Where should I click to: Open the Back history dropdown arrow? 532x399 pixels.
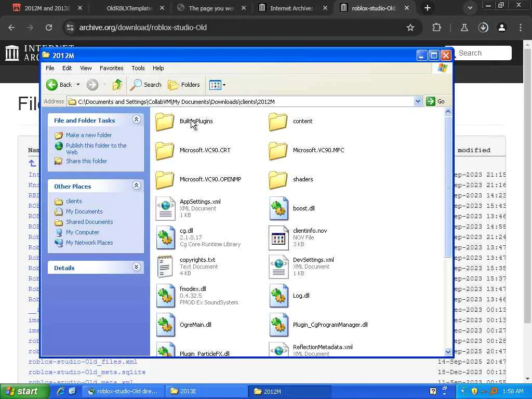(78, 85)
